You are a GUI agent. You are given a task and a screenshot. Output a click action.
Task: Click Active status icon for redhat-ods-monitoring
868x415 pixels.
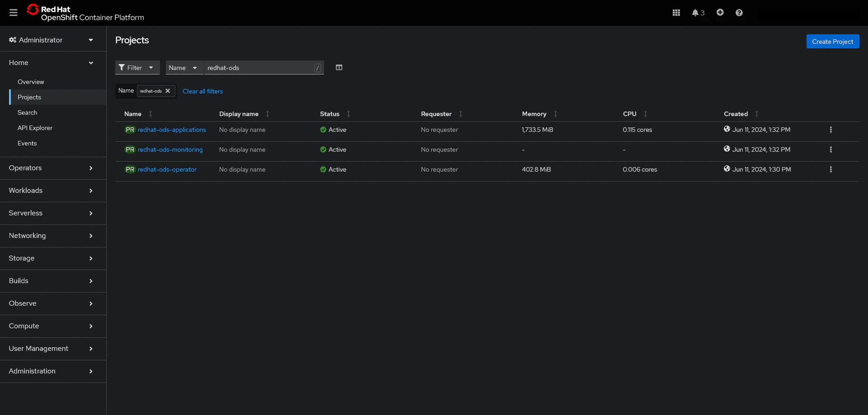tap(323, 149)
